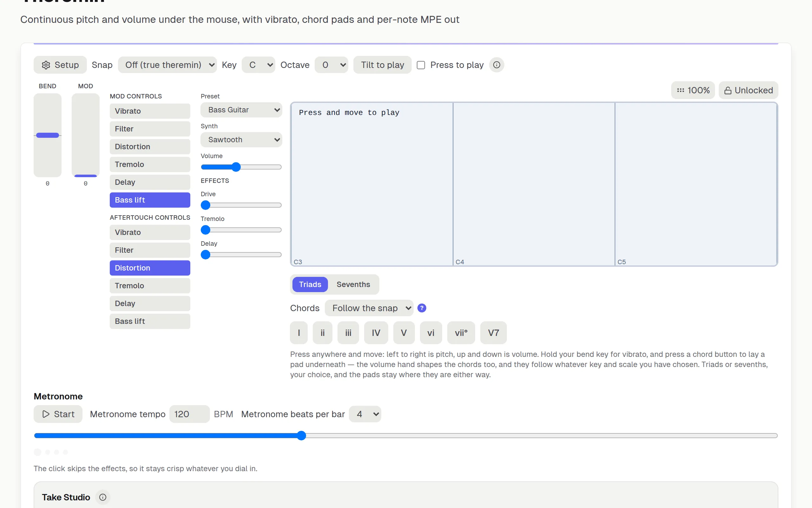Screen dimensions: 812x508
Task: Select Vibrato under Mod Controls
Action: (x=150, y=111)
